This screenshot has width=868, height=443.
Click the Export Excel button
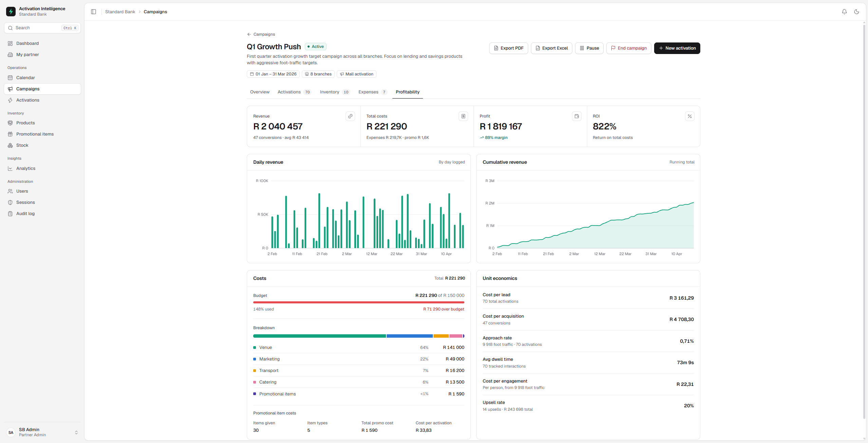(552, 48)
